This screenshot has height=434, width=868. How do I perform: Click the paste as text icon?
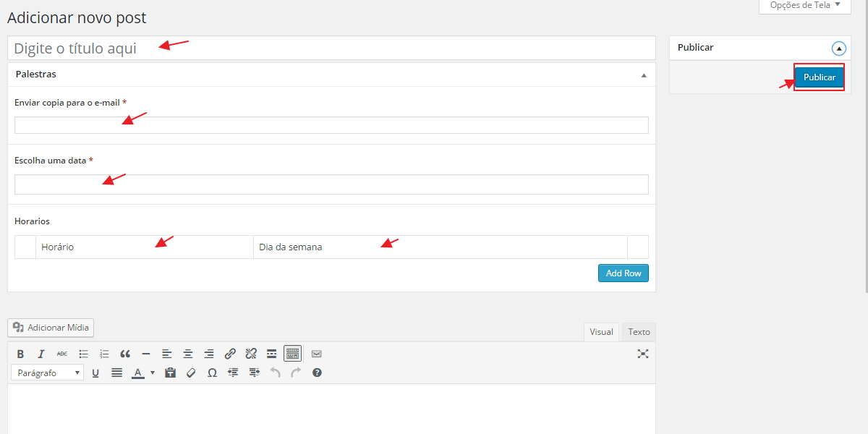tap(171, 373)
